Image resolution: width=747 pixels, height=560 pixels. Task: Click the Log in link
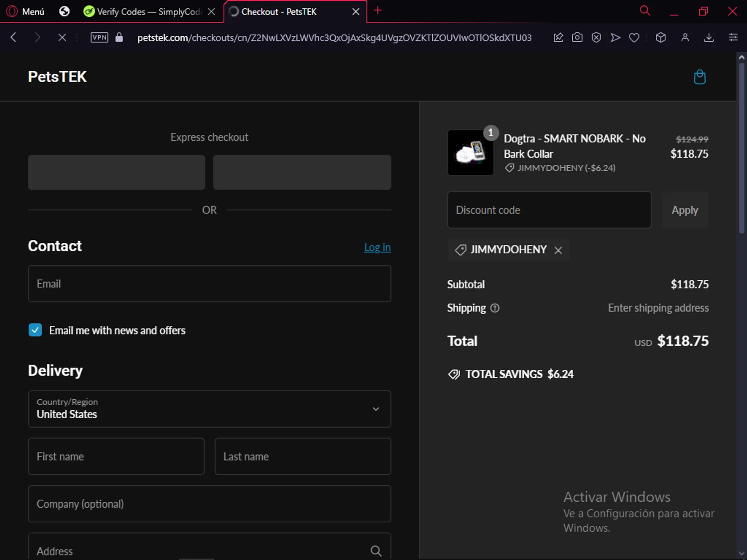[377, 247]
